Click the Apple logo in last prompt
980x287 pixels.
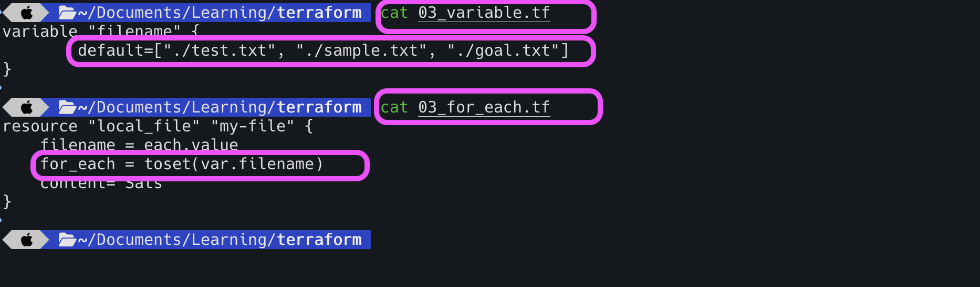tap(27, 240)
